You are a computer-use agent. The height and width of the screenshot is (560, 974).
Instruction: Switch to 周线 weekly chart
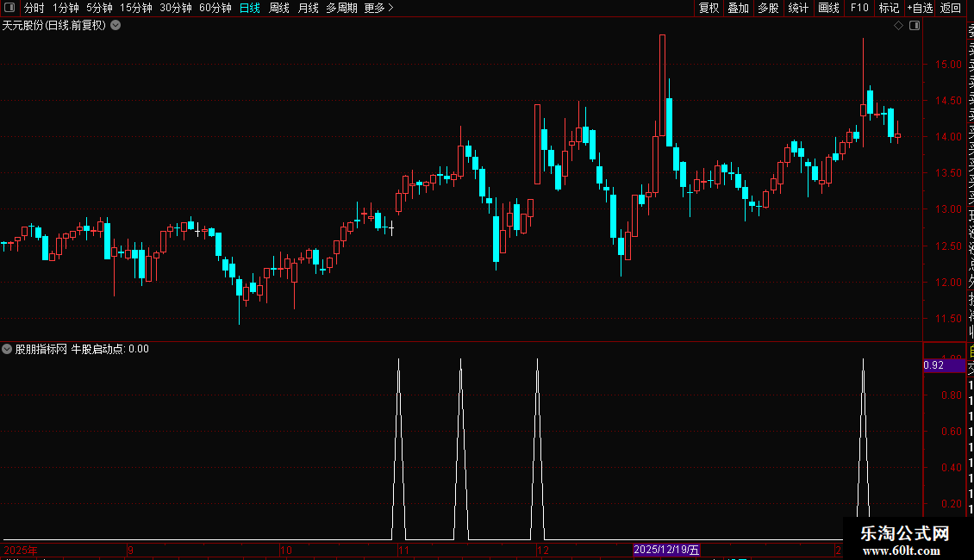(x=279, y=8)
